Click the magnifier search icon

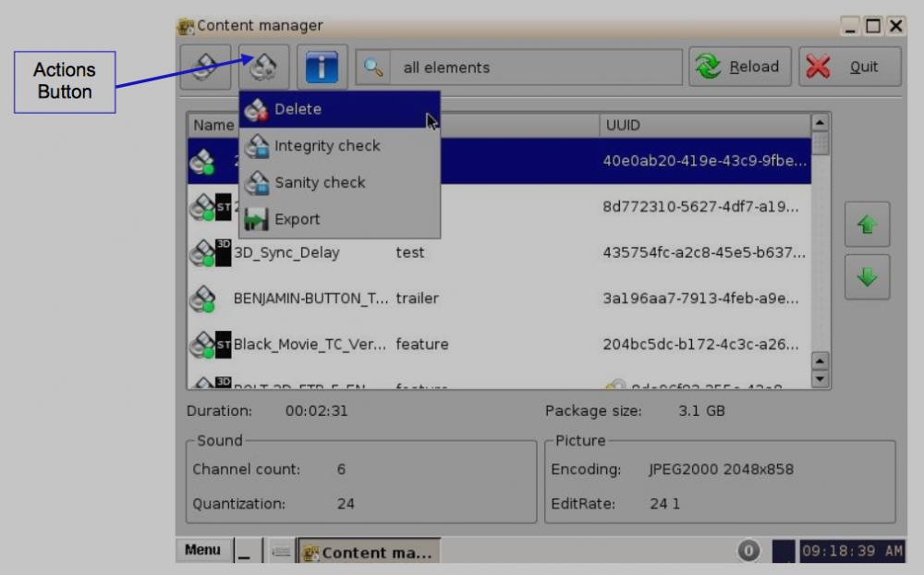pyautogui.click(x=374, y=67)
